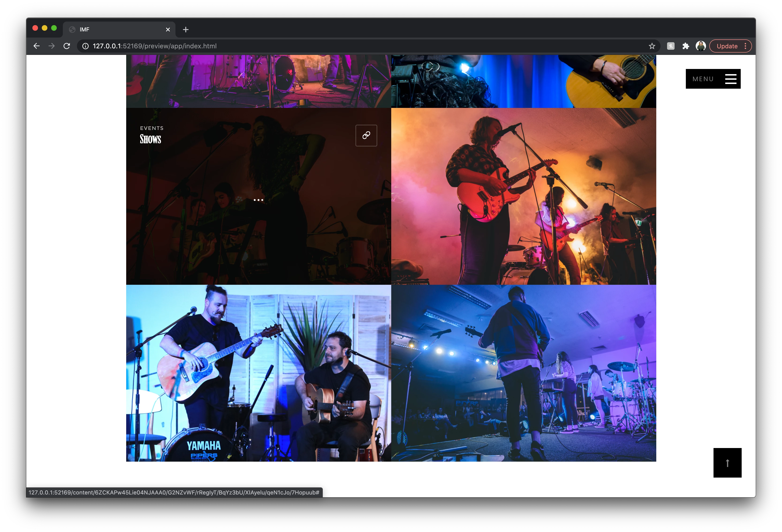The image size is (782, 532).
Task: Open the Yamaha drum acoustic duo photo
Action: point(258,373)
